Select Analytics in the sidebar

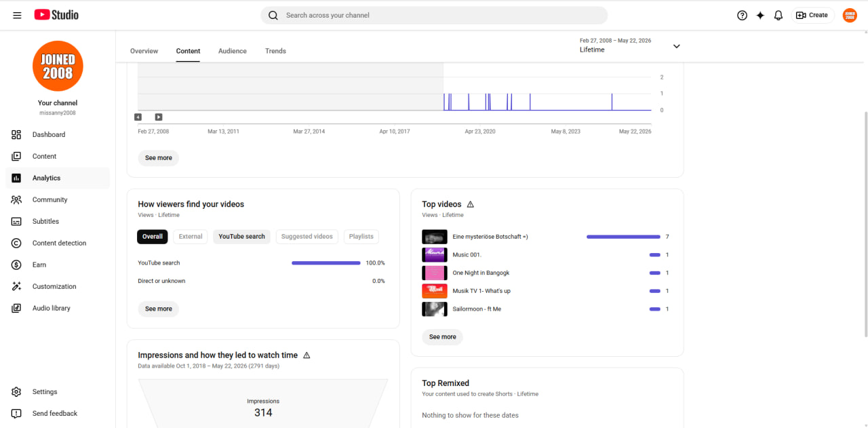[58, 178]
